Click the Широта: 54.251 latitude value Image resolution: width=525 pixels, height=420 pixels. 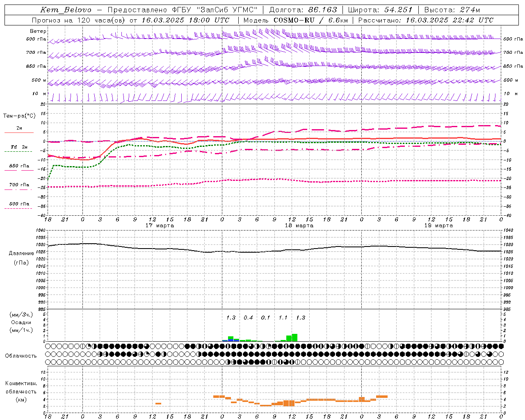[x=380, y=10]
